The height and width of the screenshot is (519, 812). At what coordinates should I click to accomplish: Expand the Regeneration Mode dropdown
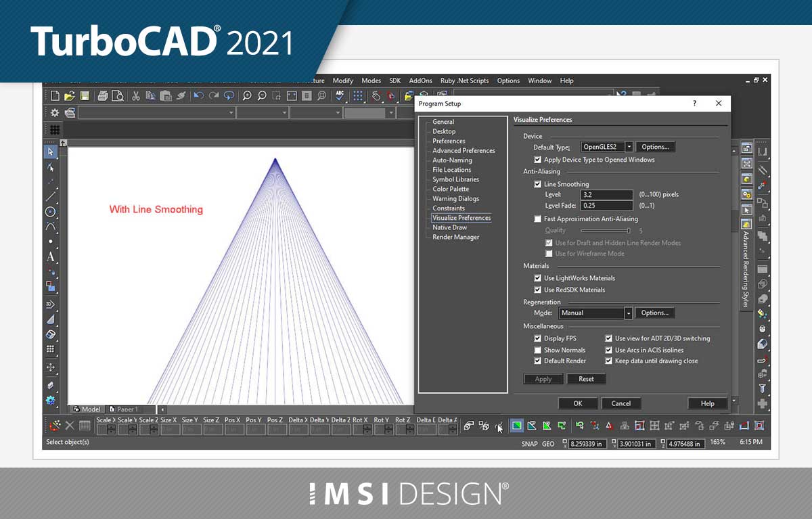[x=629, y=313]
